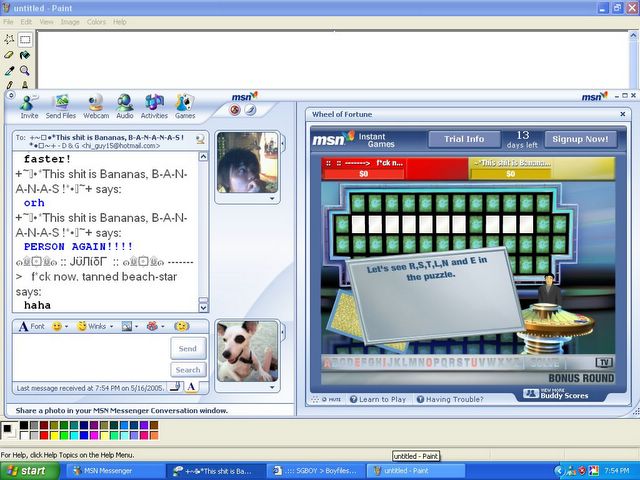Open the Winks dropdown

111,327
